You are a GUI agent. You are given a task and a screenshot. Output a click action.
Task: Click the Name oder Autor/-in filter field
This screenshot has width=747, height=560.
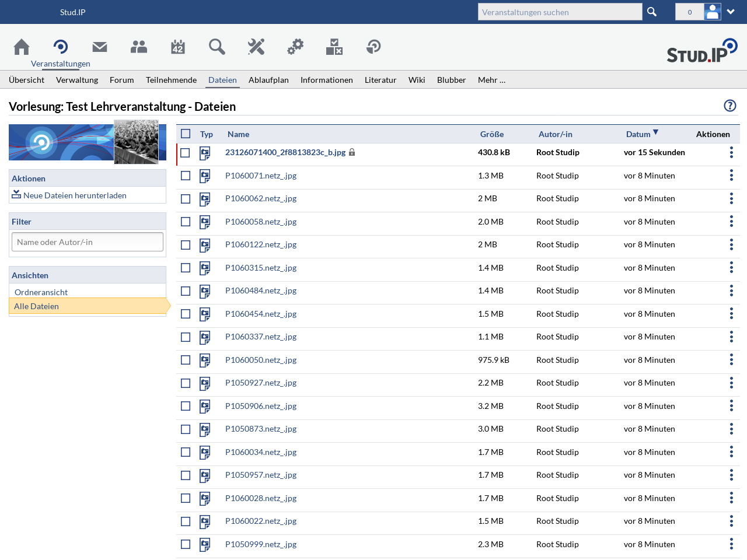tap(88, 242)
